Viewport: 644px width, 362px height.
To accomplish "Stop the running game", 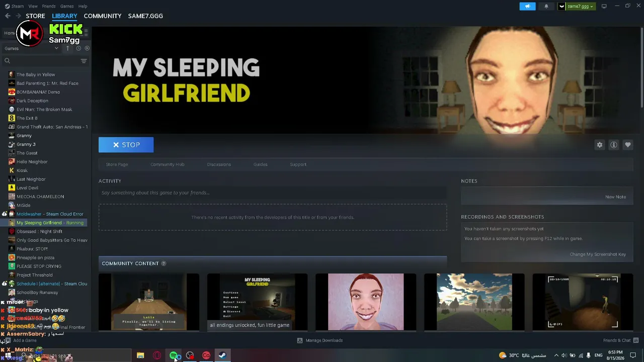I will [x=126, y=145].
